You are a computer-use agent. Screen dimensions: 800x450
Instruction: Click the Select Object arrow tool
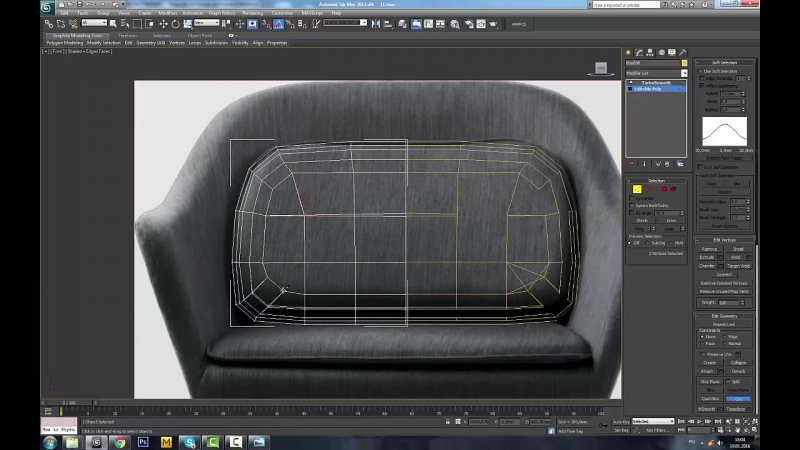(x=113, y=24)
